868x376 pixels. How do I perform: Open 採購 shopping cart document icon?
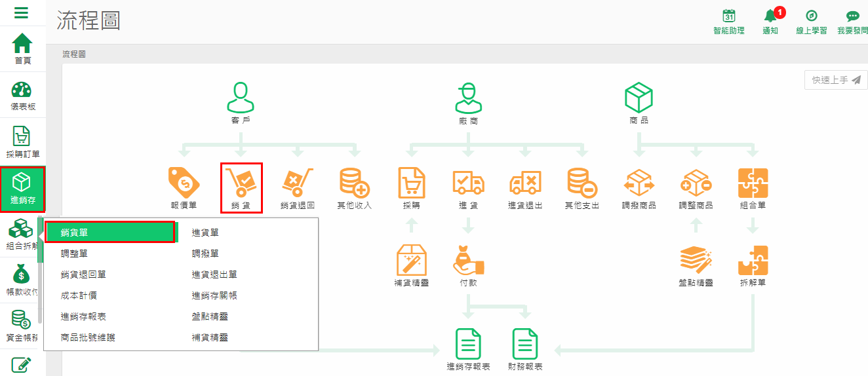(412, 183)
